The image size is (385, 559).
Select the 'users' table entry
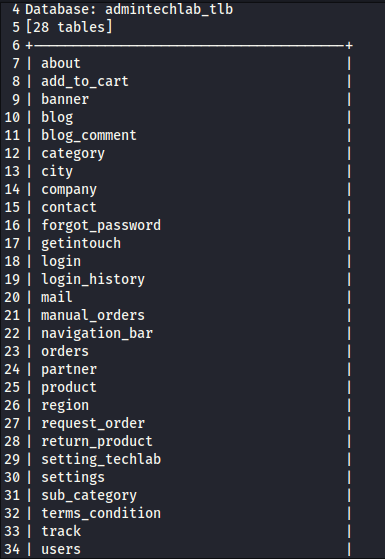61,549
